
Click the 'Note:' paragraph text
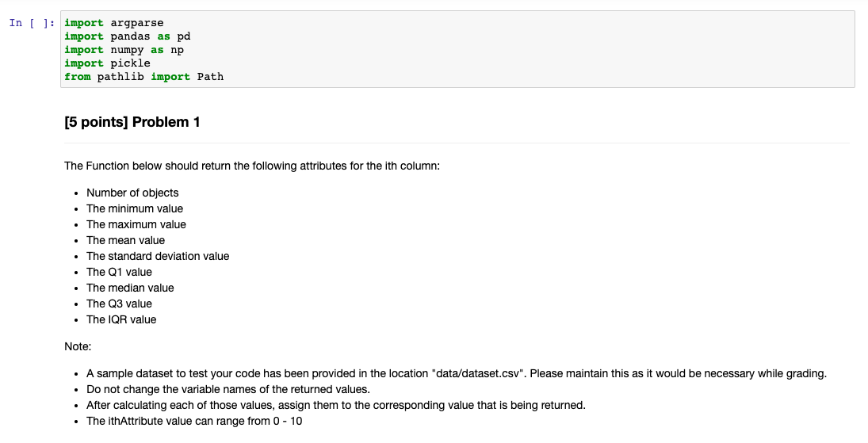(78, 346)
